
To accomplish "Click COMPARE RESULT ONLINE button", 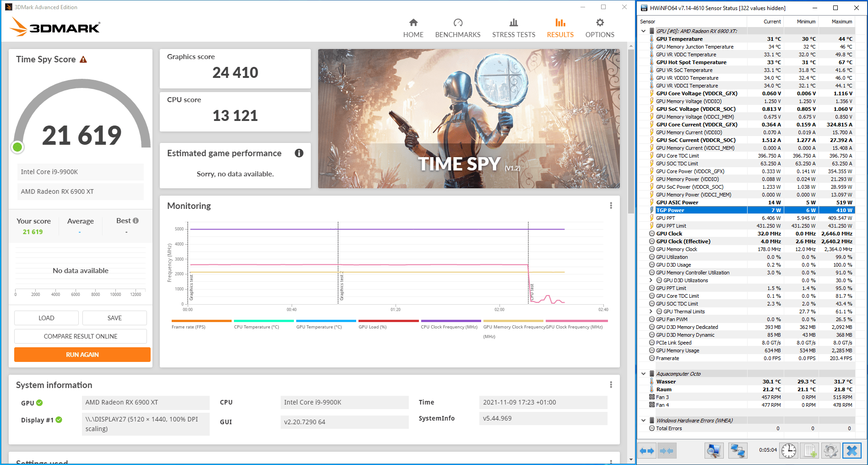I will tap(81, 336).
